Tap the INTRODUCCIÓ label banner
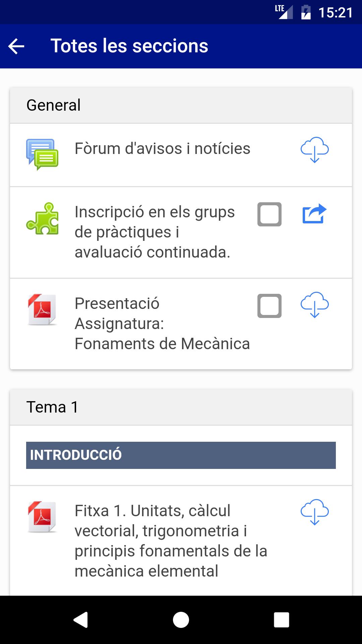 point(181,455)
